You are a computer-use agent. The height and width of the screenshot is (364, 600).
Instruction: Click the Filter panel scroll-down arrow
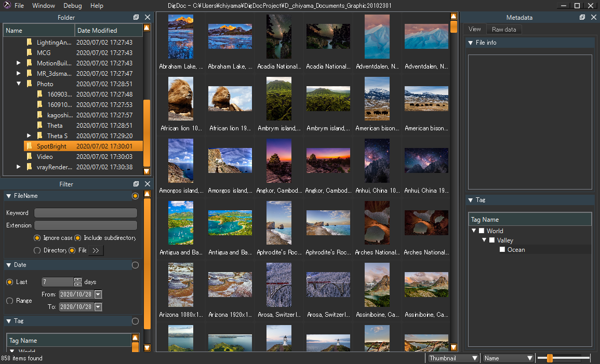[x=147, y=347]
